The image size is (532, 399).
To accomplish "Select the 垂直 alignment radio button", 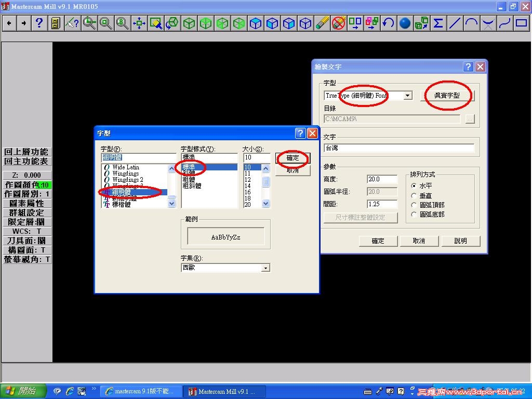I will click(x=414, y=195).
